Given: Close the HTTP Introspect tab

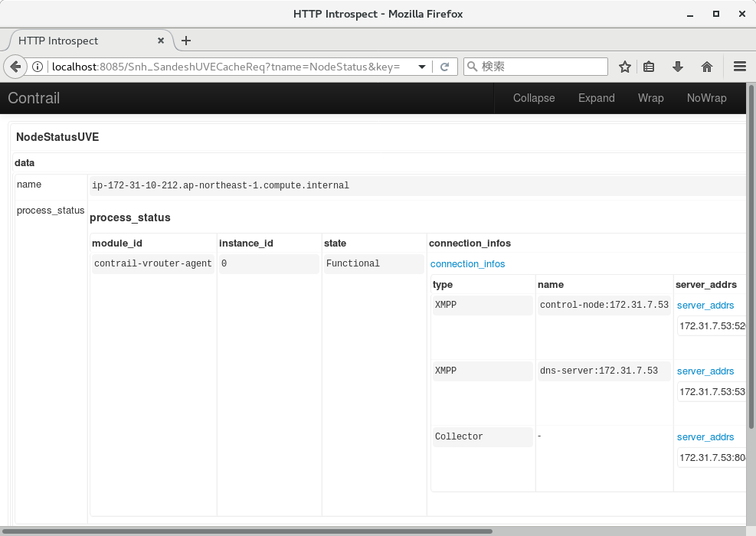Looking at the screenshot, I should click(161, 41).
